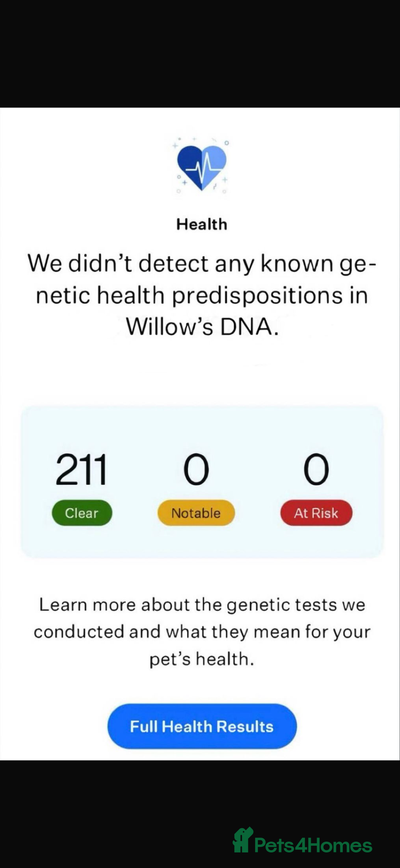Screen dimensions: 400x868
Task: Click the black area left of Pets4Homes logo
Action: pyautogui.click(x=111, y=842)
